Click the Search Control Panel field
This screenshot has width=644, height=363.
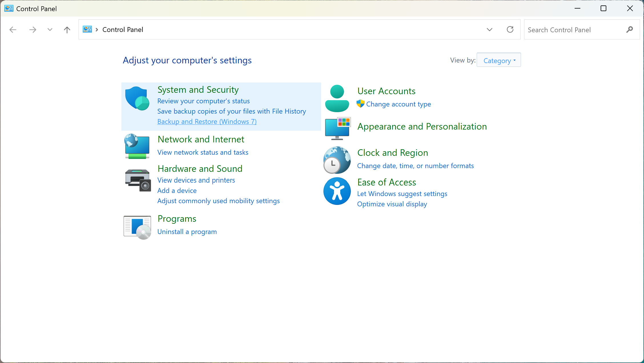click(574, 30)
